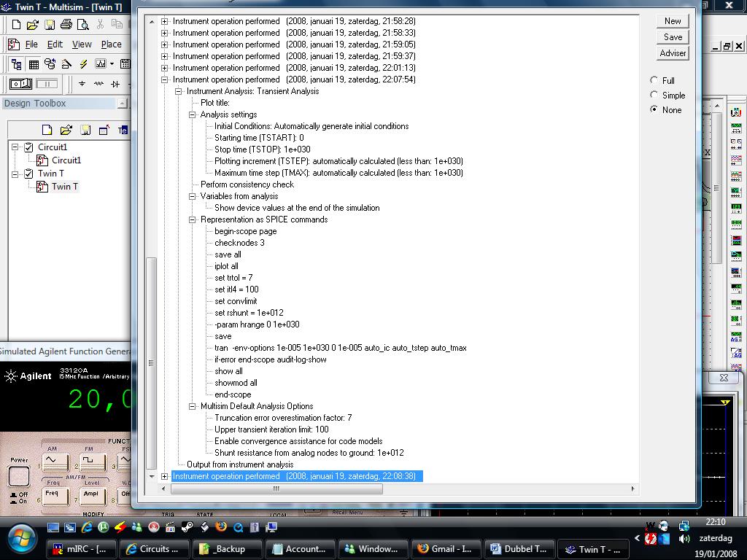Expand the last Instrument operation entry at 22:08:38

(164, 476)
